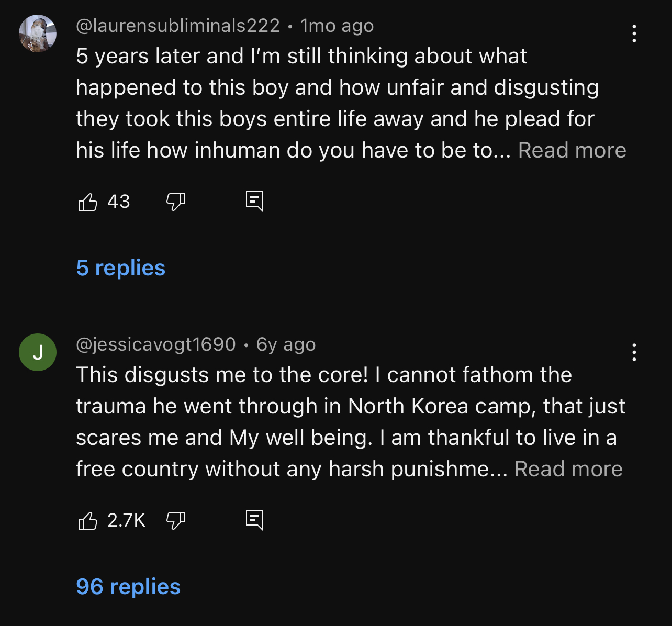
Task: Open options menu for @jessicavogt1690 comment
Action: pyautogui.click(x=634, y=352)
